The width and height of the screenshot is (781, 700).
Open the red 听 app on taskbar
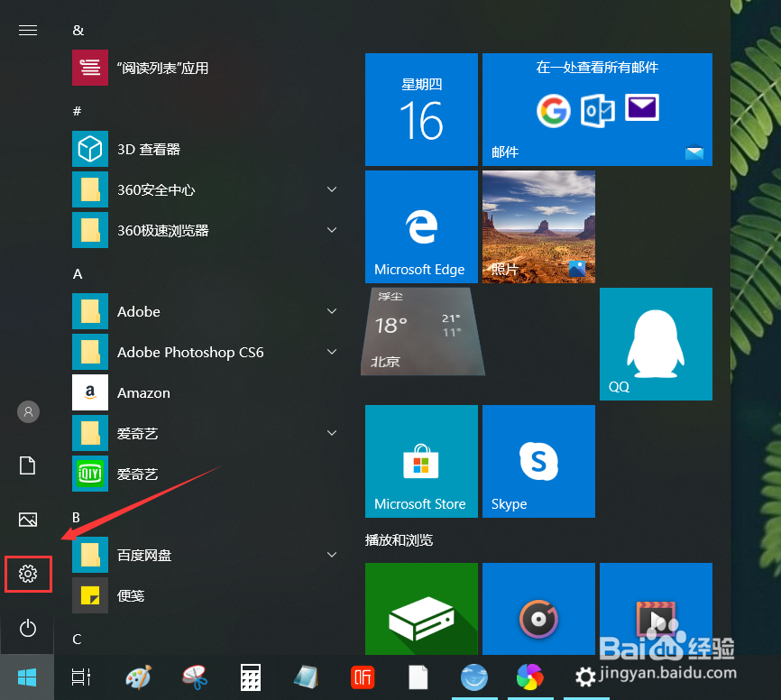click(363, 677)
